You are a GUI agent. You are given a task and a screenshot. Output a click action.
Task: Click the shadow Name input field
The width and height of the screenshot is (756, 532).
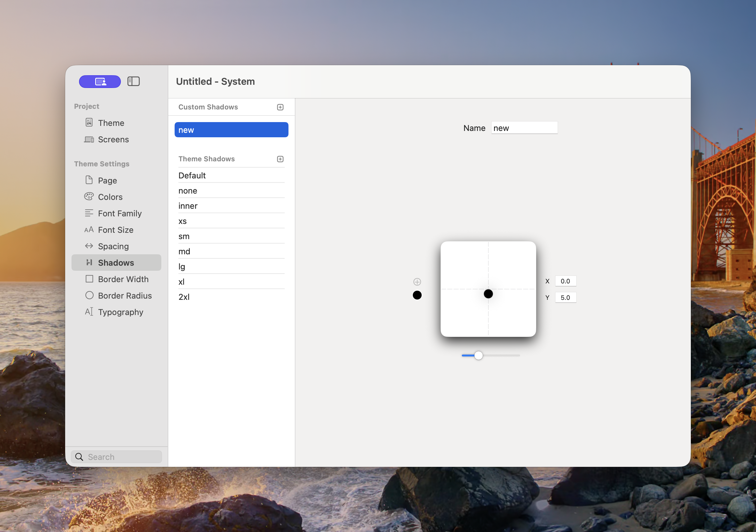coord(524,128)
